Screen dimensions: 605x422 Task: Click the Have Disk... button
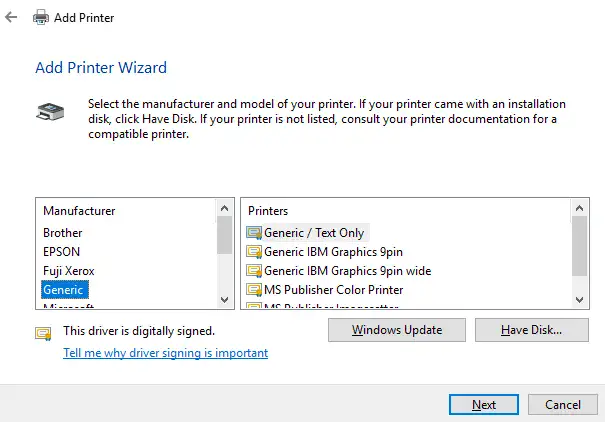(532, 330)
